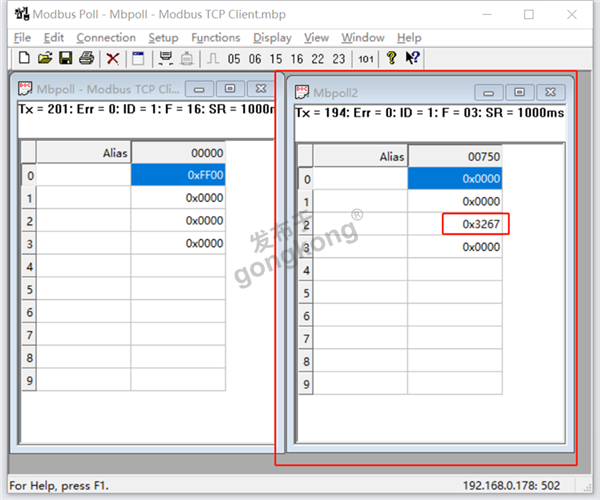Select function 16 in the toolbar
The image size is (600, 500).
[x=297, y=59]
